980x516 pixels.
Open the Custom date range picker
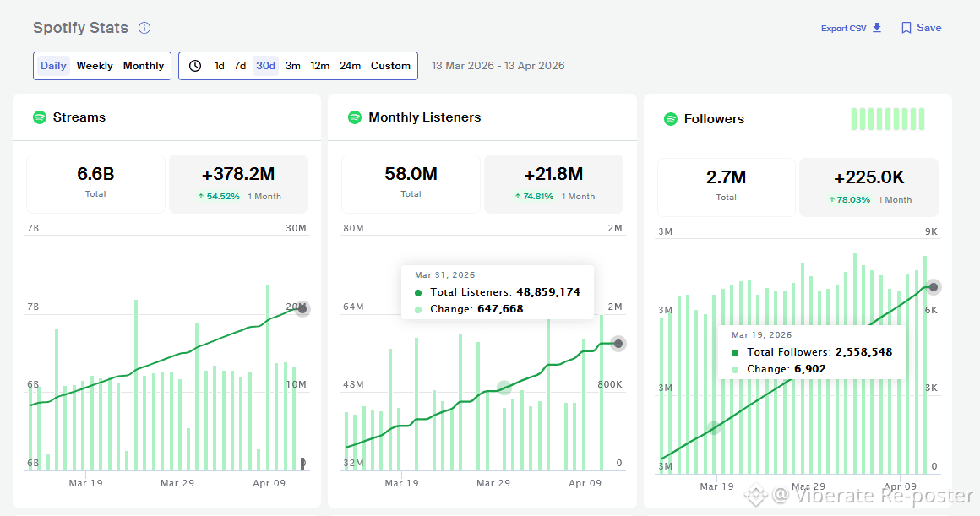click(390, 66)
